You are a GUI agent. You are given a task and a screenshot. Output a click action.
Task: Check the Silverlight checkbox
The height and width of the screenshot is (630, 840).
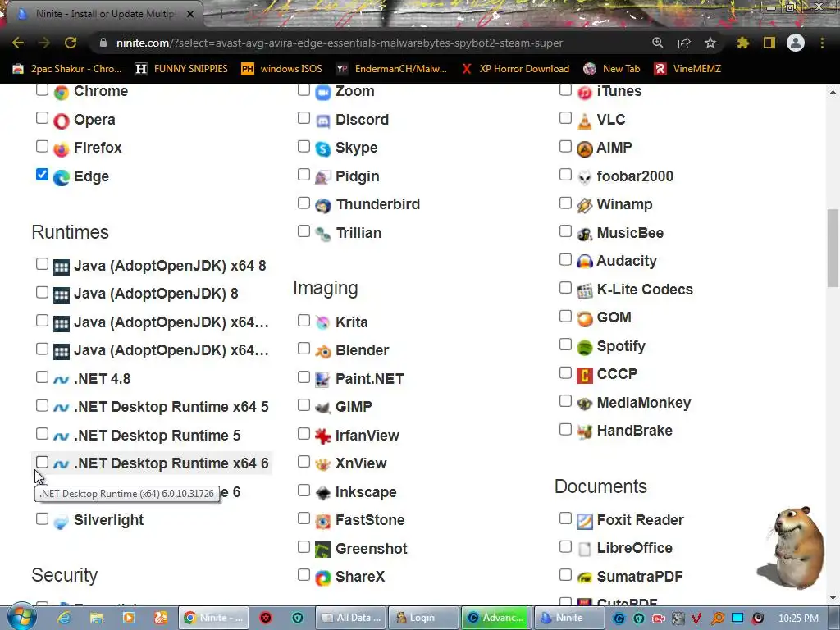43,518
